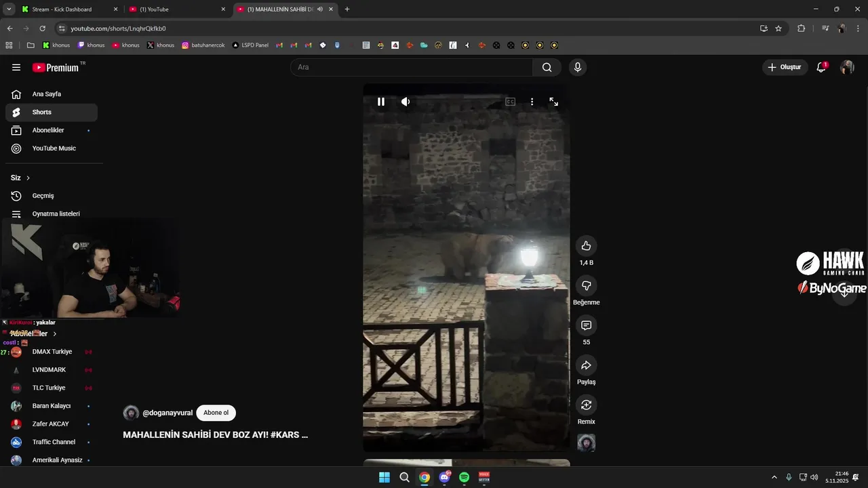Share the Short via Paylaş
The image size is (868, 488).
pos(587,365)
